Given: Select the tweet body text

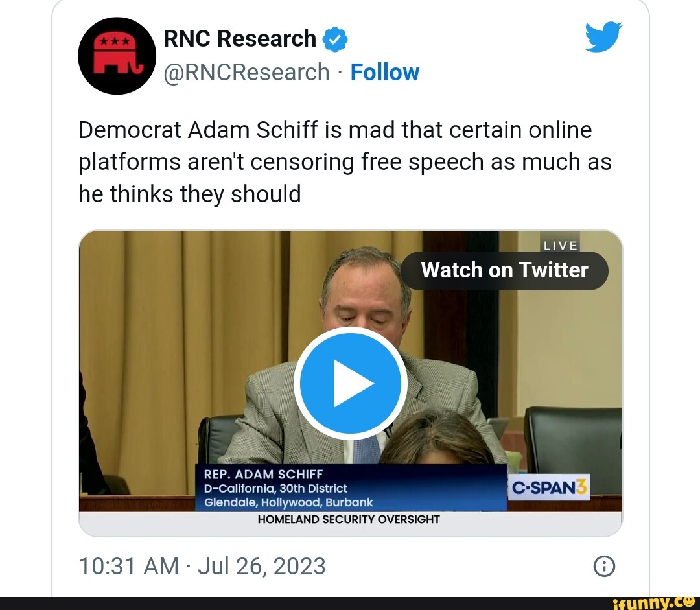Looking at the screenshot, I should click(345, 161).
